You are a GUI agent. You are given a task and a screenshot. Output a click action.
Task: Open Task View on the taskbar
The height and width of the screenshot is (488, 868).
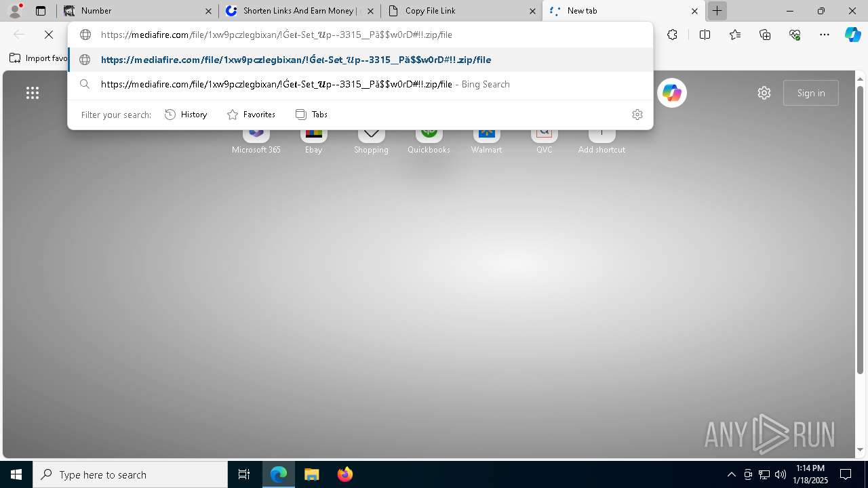(244, 474)
